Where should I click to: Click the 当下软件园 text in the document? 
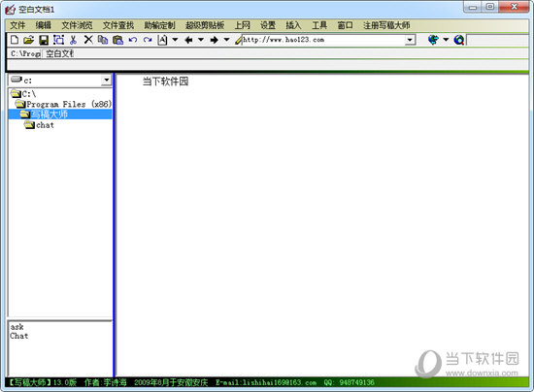(x=165, y=82)
